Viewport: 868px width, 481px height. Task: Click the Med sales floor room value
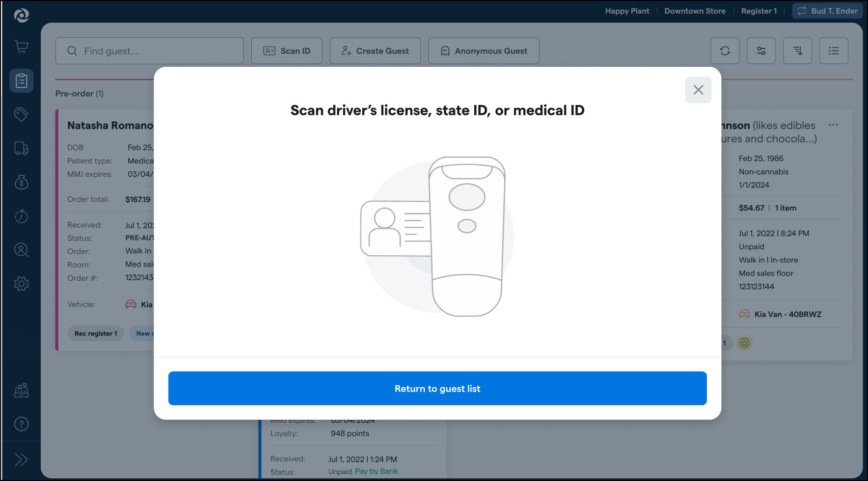(766, 273)
